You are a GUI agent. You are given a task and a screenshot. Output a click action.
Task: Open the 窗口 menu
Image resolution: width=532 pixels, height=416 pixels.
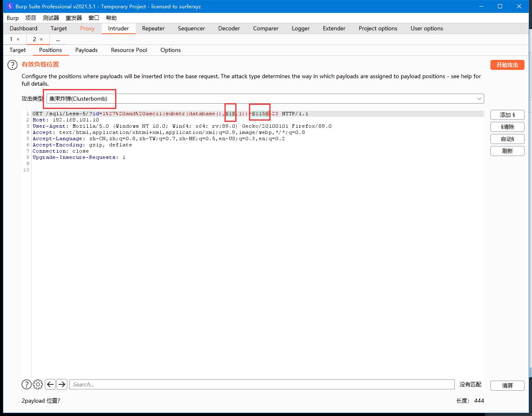(94, 18)
